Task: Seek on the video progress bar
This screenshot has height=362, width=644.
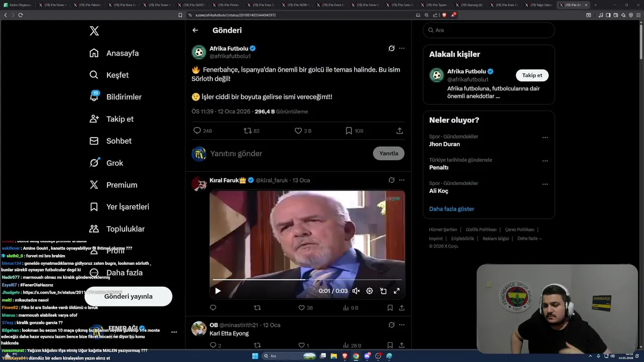Action: [307, 279]
